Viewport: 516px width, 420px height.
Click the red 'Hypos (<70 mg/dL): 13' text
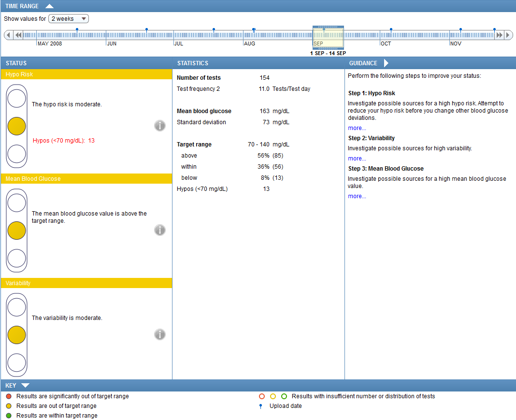(x=64, y=141)
